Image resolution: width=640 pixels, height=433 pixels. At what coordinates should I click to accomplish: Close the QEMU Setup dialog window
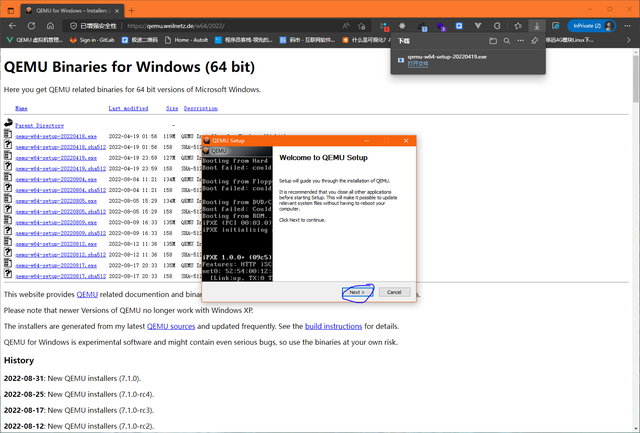tap(406, 141)
